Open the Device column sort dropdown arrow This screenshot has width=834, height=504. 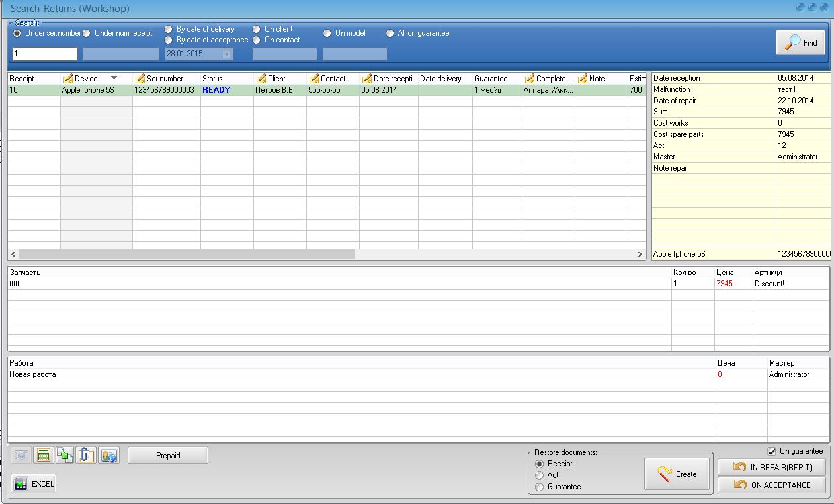pyautogui.click(x=114, y=78)
